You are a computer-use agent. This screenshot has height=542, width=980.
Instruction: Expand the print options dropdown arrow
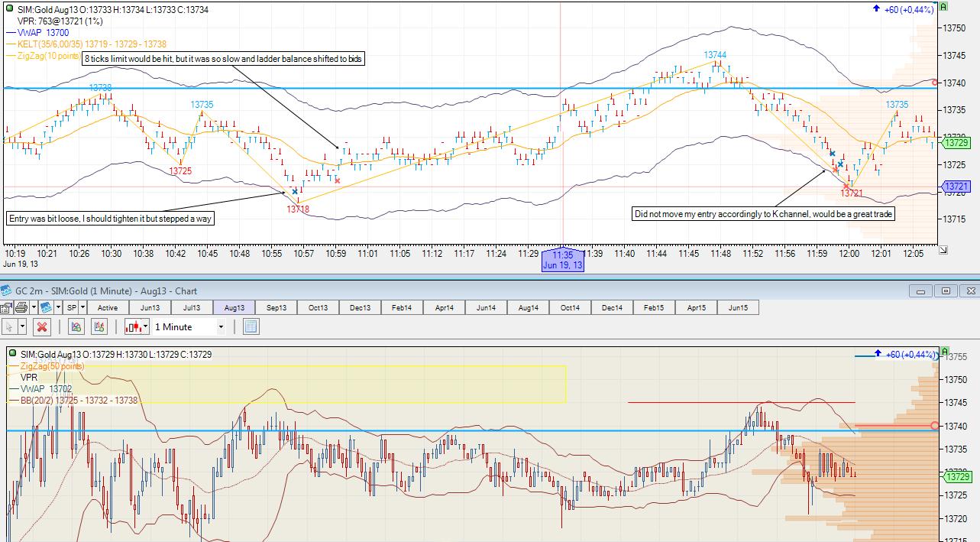click(x=33, y=307)
